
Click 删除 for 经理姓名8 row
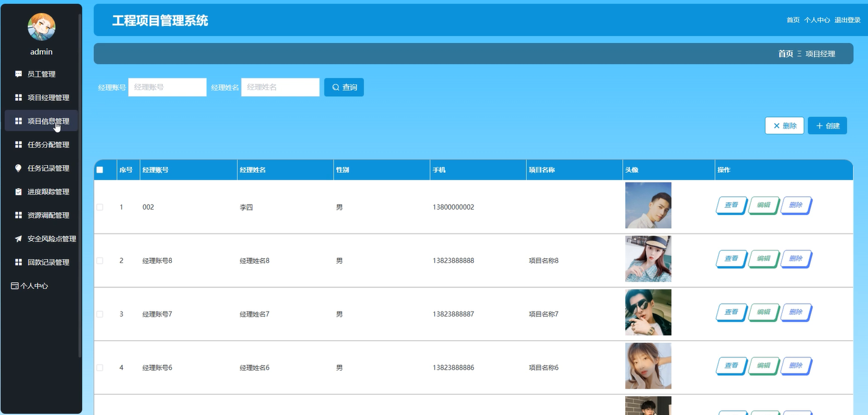coord(797,259)
